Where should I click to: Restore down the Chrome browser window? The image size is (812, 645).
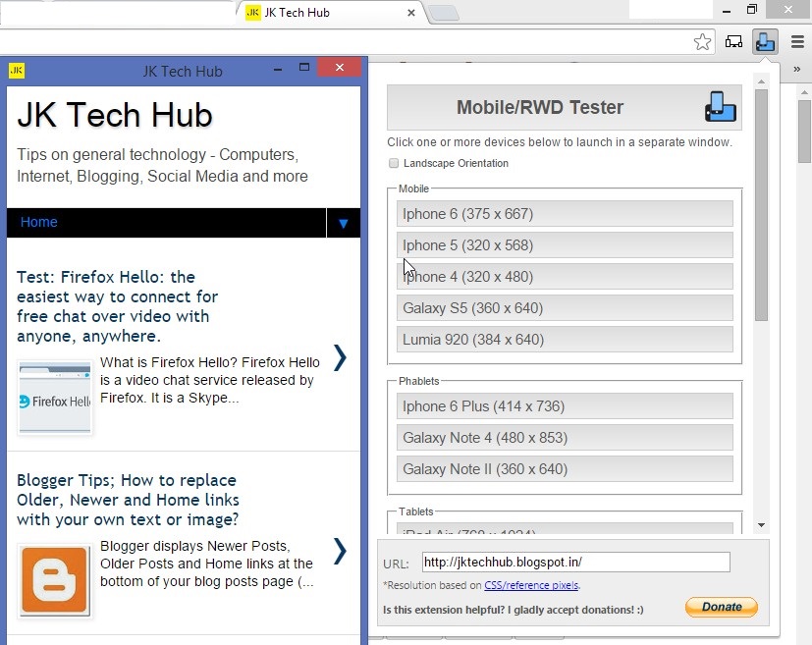click(x=752, y=9)
